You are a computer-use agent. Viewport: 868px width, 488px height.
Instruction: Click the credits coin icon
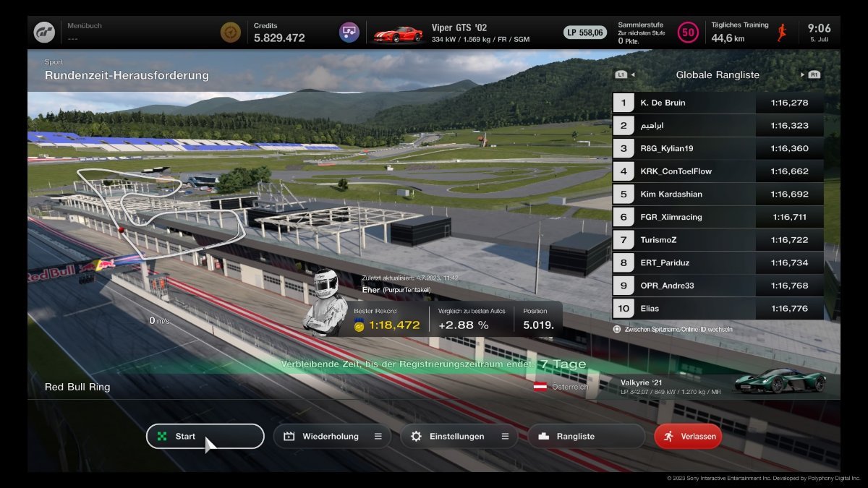tap(231, 32)
